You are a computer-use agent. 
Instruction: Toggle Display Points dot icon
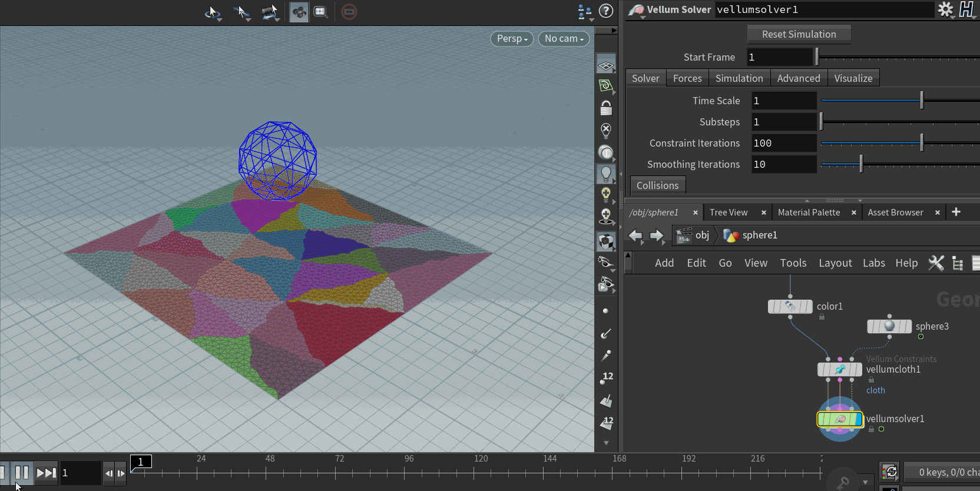pos(605,311)
